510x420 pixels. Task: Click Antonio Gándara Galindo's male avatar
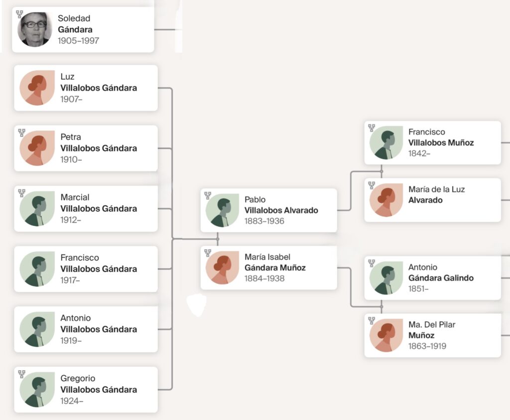point(386,278)
